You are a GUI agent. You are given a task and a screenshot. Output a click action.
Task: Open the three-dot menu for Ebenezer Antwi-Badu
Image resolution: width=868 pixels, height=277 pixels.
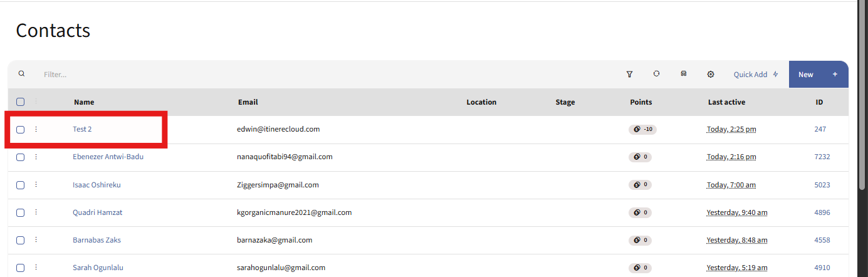click(36, 157)
